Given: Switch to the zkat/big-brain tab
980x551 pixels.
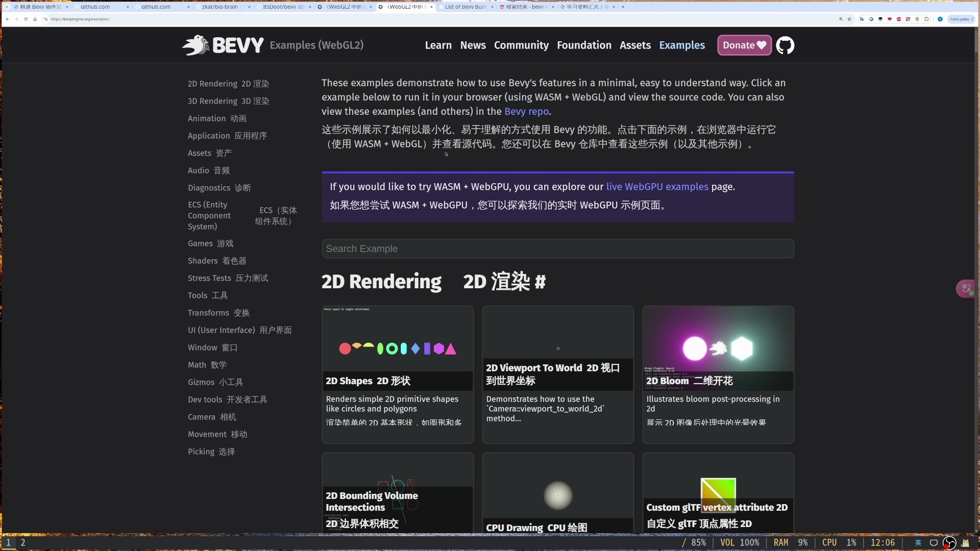Looking at the screenshot, I should [223, 7].
